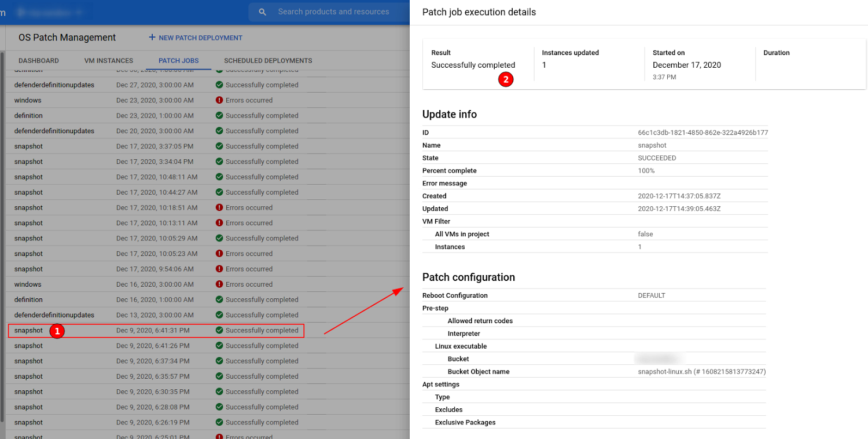868x439 pixels.
Task: Click the 'December 17, 2020' Started on value
Action: pos(687,65)
